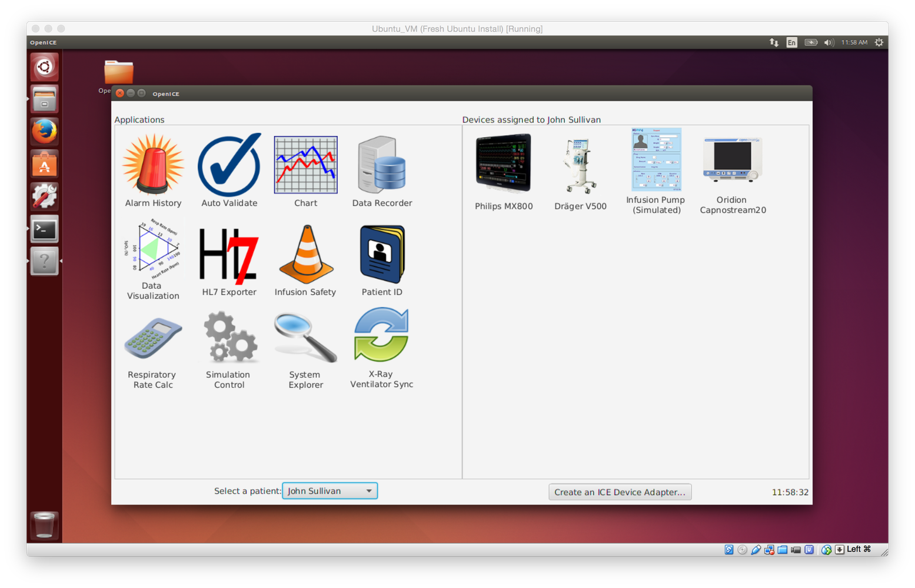Open the HL7 Exporter application
915x588 pixels.
(x=229, y=260)
